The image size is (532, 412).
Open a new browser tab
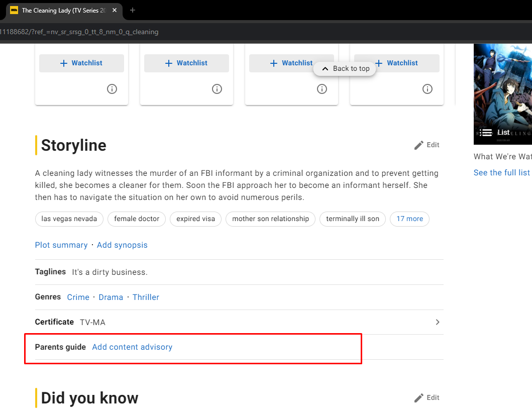pyautogui.click(x=133, y=10)
